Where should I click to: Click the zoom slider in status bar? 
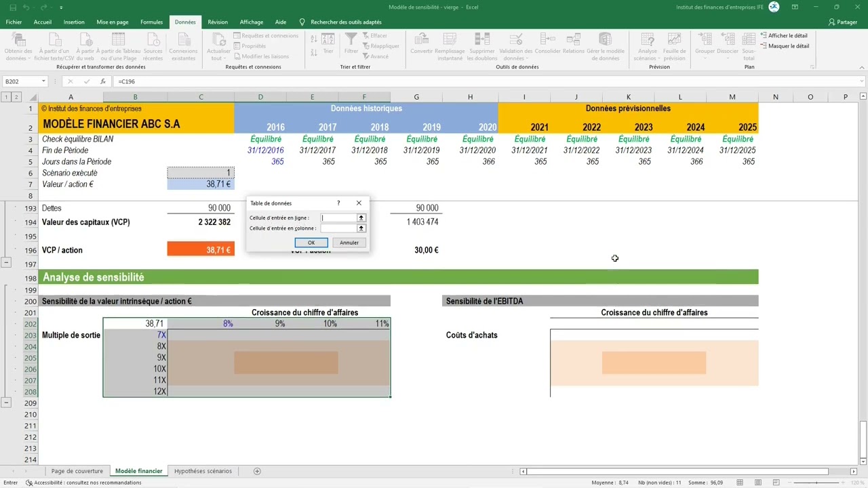816,483
